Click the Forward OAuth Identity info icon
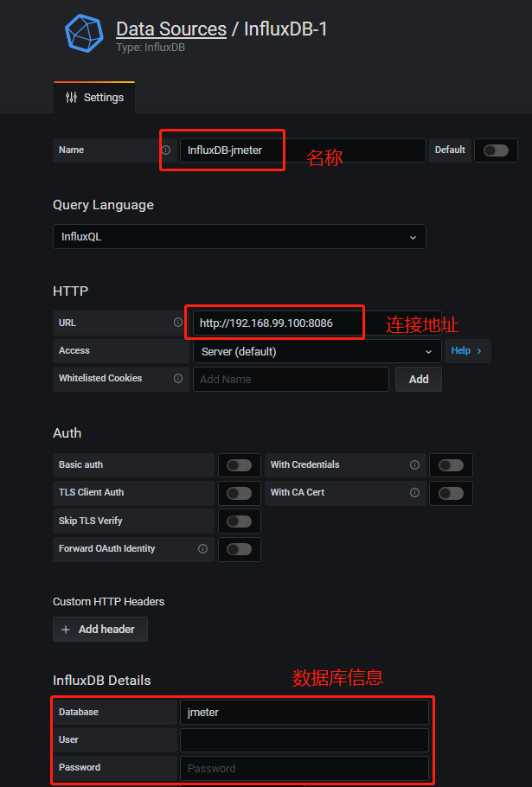 (202, 548)
